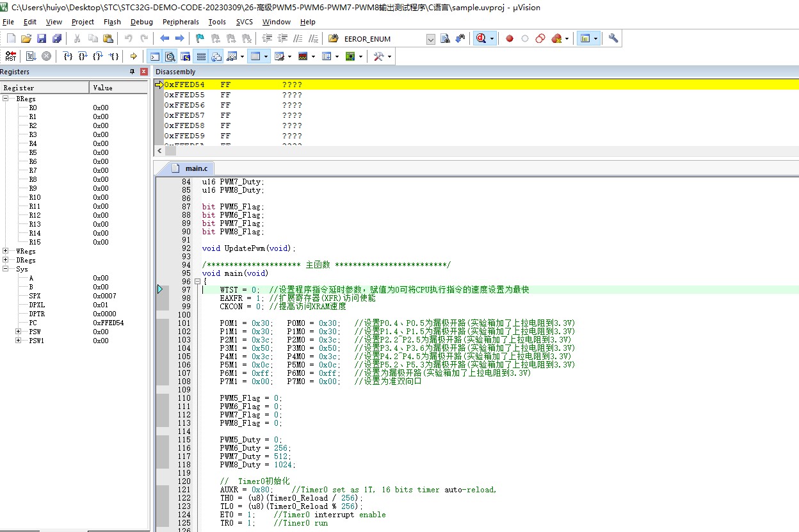Insert a breakpoint with the red dot
Viewport: 799px width, 532px height.
(x=510, y=38)
